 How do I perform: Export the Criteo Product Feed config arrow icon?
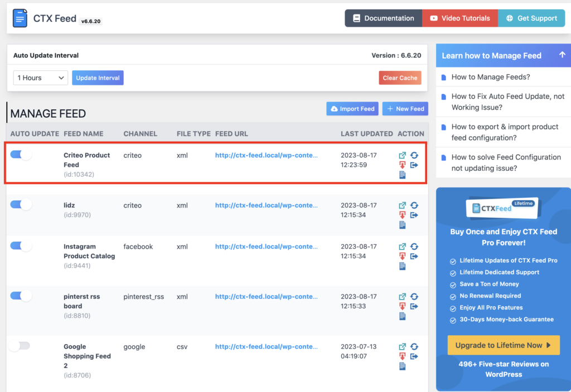[414, 165]
